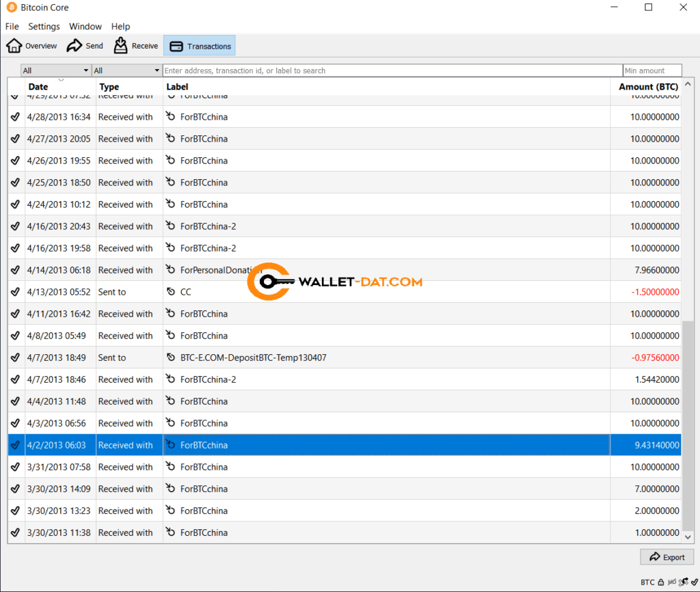The width and height of the screenshot is (700, 592).
Task: Open the transaction type filter dropdown
Action: click(127, 70)
